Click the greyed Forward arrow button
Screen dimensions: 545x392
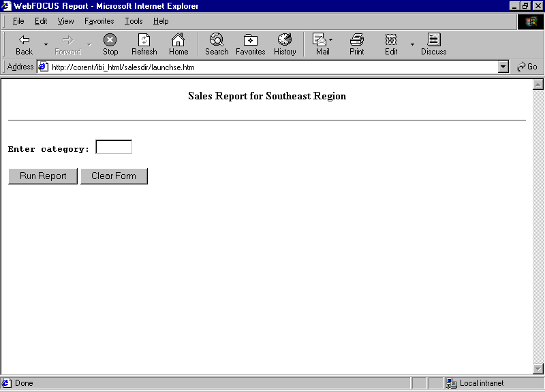point(67,44)
